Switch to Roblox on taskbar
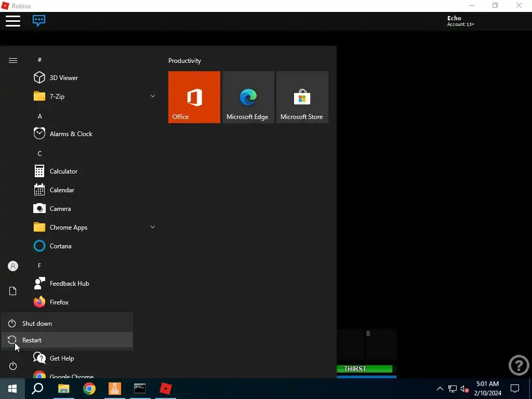The height and width of the screenshot is (399, 532). point(166,389)
